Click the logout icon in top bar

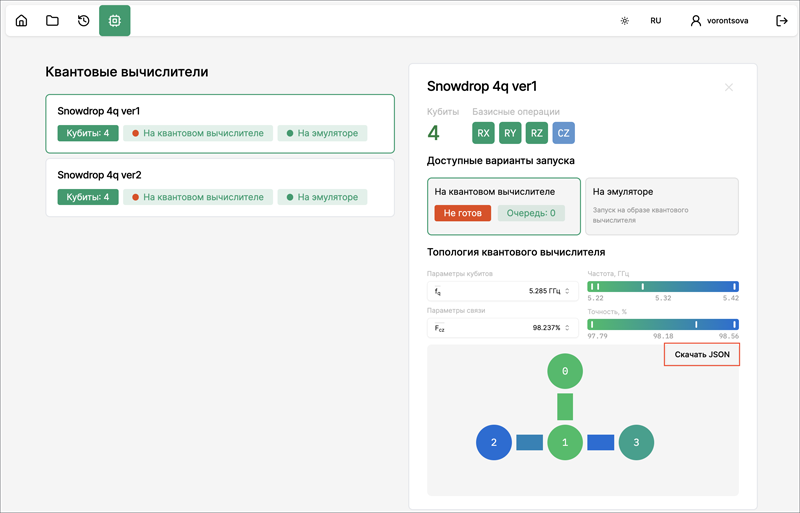(781, 21)
